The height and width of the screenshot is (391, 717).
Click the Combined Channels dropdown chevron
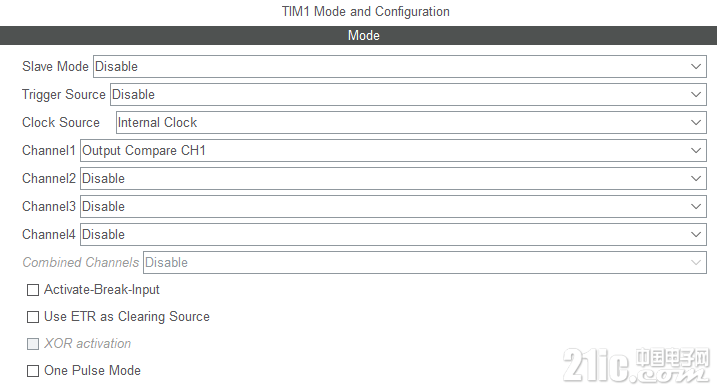click(696, 262)
